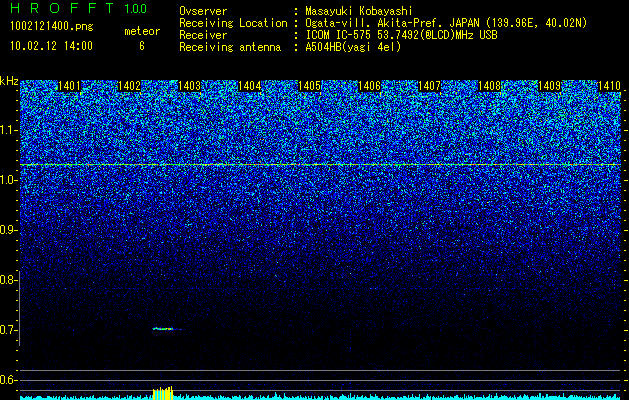Click the Receiving antenna label
The width and height of the screenshot is (629, 400).
pos(230,47)
